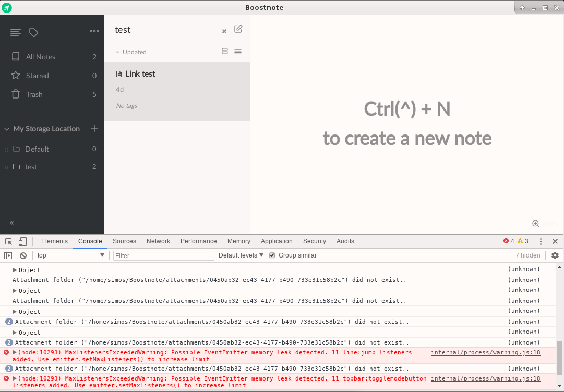564x392 pixels.
Task: Open warning.js:18 link in line:jump error
Action: 486,352
